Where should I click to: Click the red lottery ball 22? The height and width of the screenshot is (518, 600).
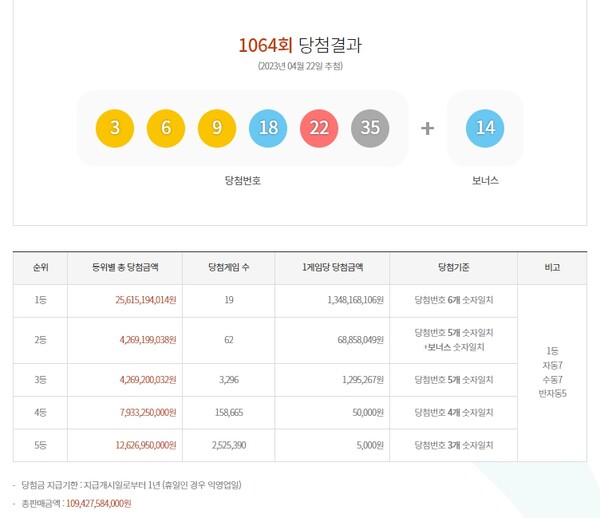(x=319, y=128)
